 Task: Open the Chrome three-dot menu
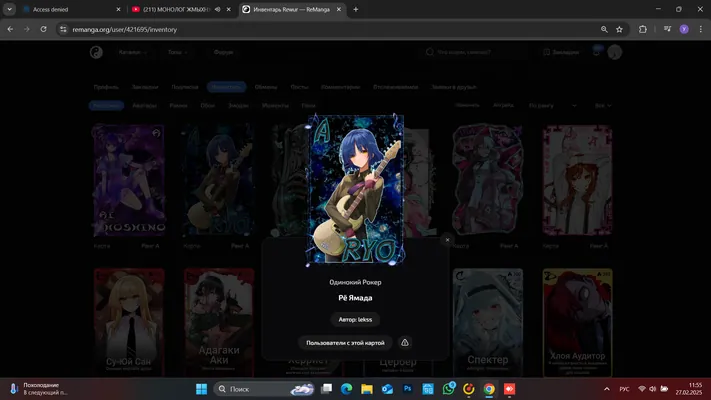coord(701,29)
